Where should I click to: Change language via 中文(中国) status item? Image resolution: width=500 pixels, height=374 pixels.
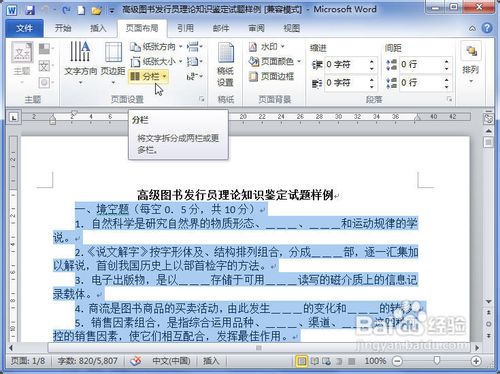171,361
